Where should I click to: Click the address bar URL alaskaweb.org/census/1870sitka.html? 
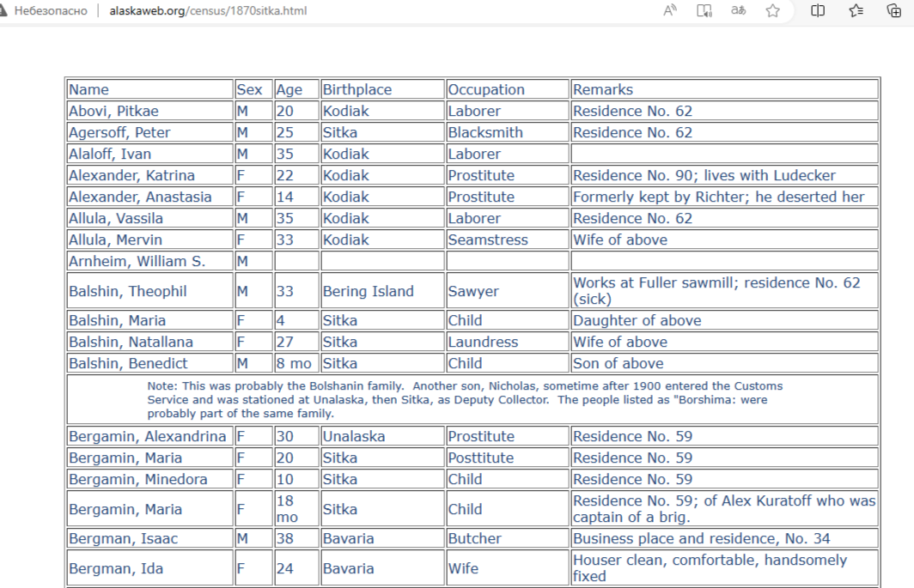tap(208, 10)
